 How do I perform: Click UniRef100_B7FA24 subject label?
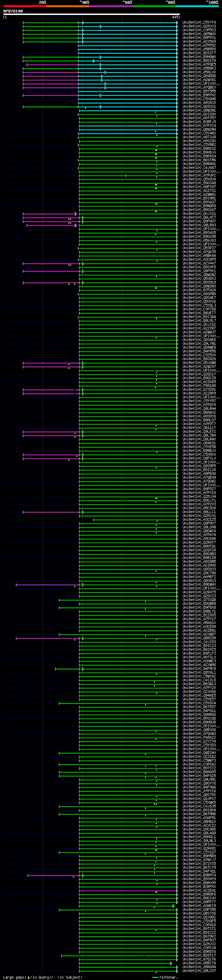[199, 290]
